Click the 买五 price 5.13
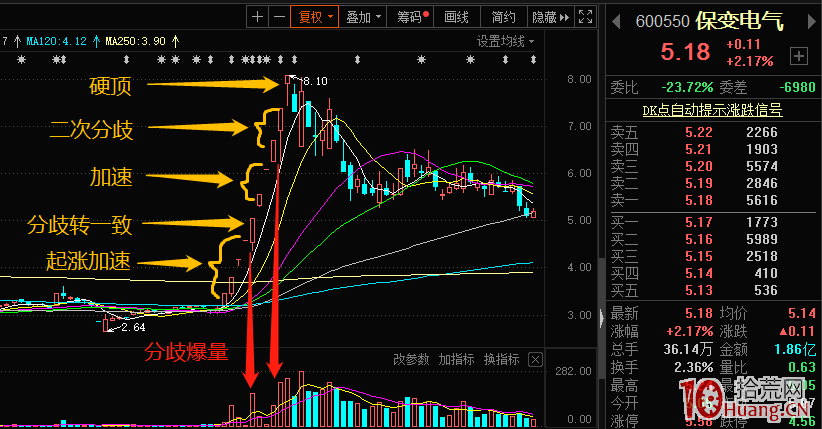The height and width of the screenshot is (429, 822). tap(699, 290)
